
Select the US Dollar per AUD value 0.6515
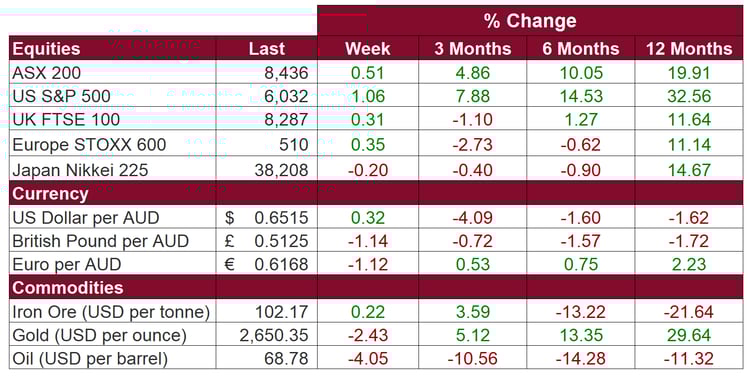pyautogui.click(x=281, y=218)
